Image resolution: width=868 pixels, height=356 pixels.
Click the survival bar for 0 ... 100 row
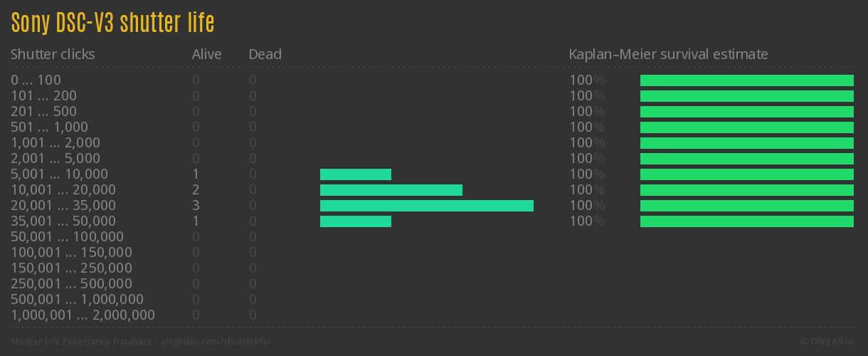tap(747, 80)
